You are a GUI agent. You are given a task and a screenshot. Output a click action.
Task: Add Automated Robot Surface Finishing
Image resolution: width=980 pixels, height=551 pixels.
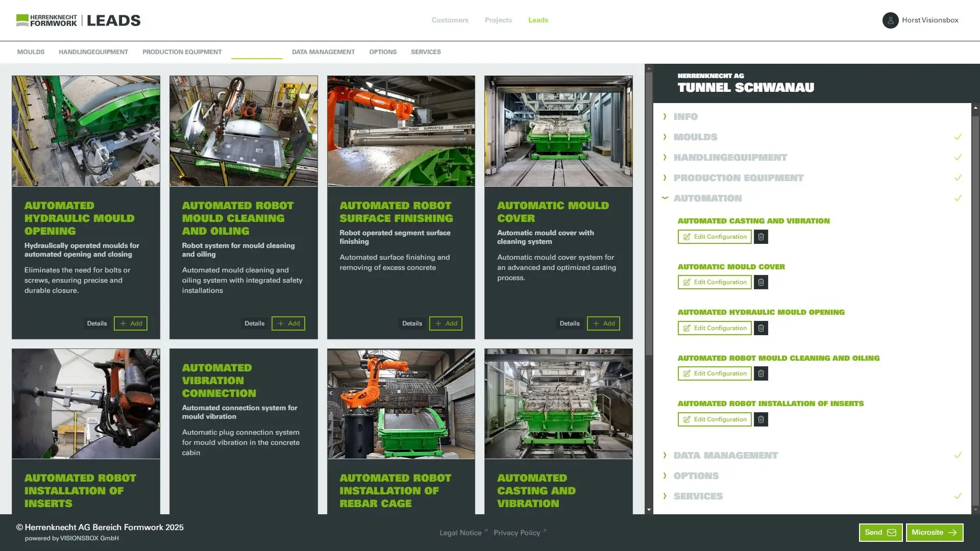(x=446, y=323)
